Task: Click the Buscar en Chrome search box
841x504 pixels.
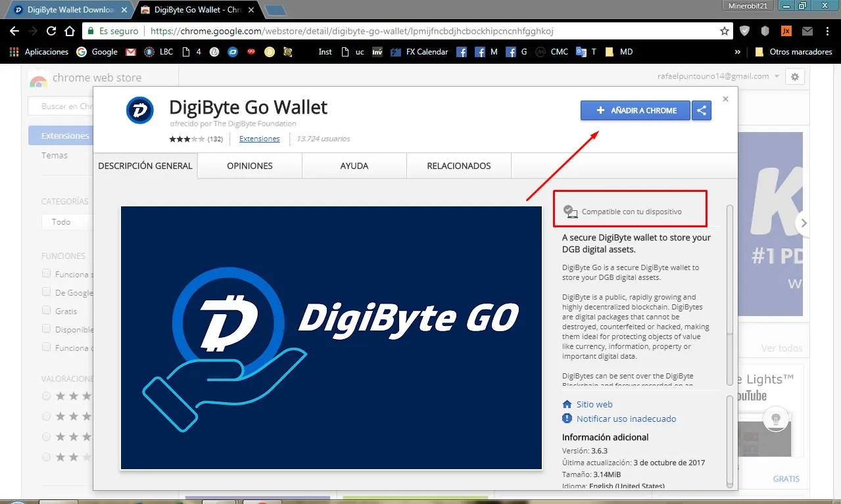Action: click(60, 106)
